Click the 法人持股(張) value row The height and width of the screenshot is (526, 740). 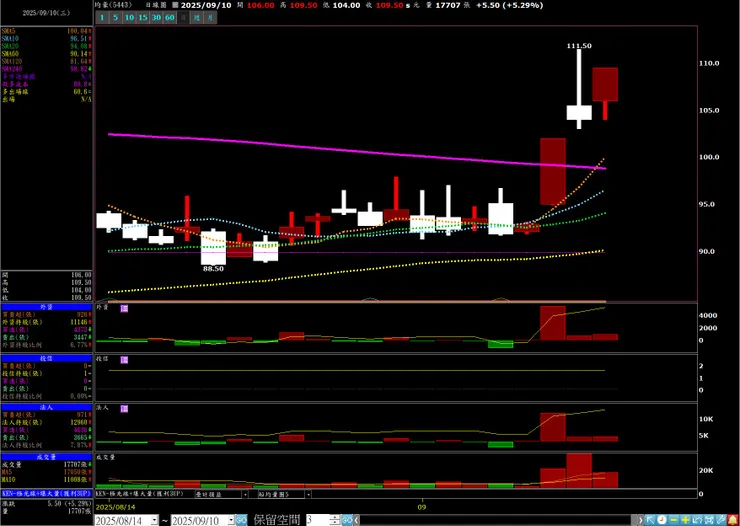click(x=46, y=422)
